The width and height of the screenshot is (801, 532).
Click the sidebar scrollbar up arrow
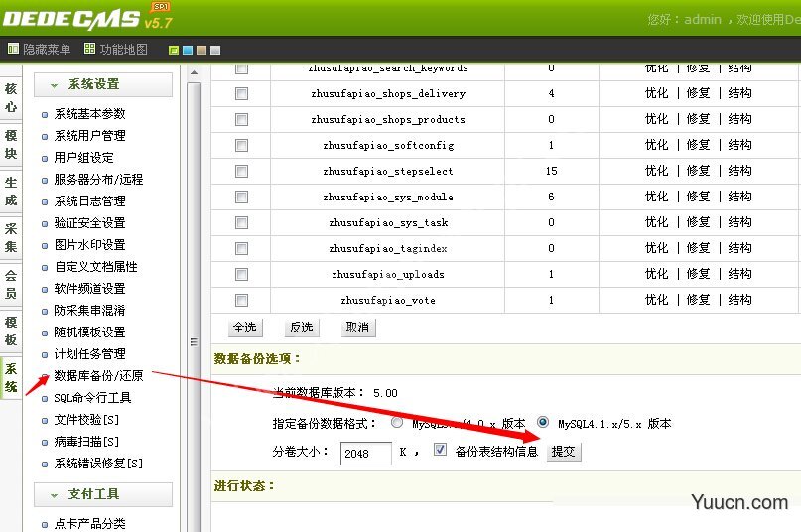[x=194, y=73]
